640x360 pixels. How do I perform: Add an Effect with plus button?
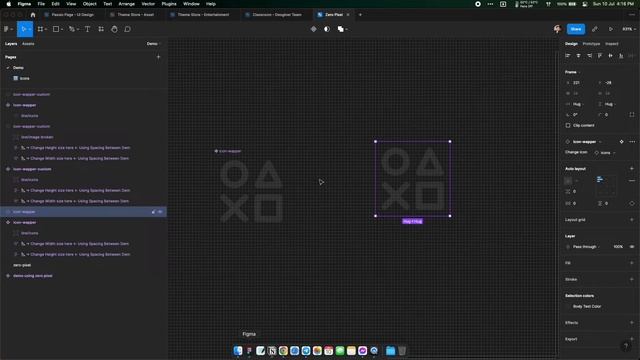point(632,322)
